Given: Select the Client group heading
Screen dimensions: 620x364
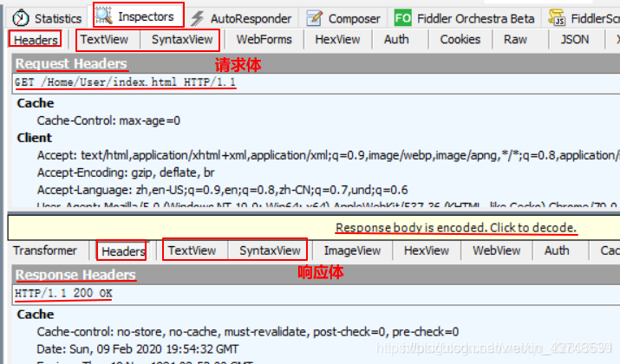Looking at the screenshot, I should click(x=35, y=138).
